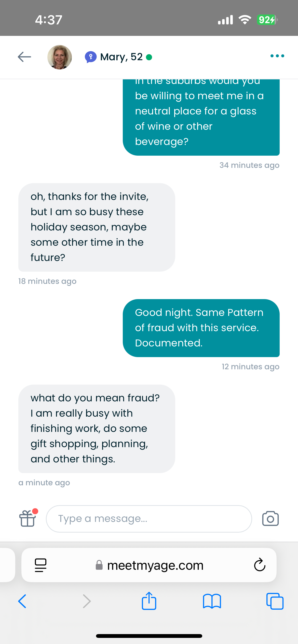Open Mary's profile photo

(x=60, y=57)
